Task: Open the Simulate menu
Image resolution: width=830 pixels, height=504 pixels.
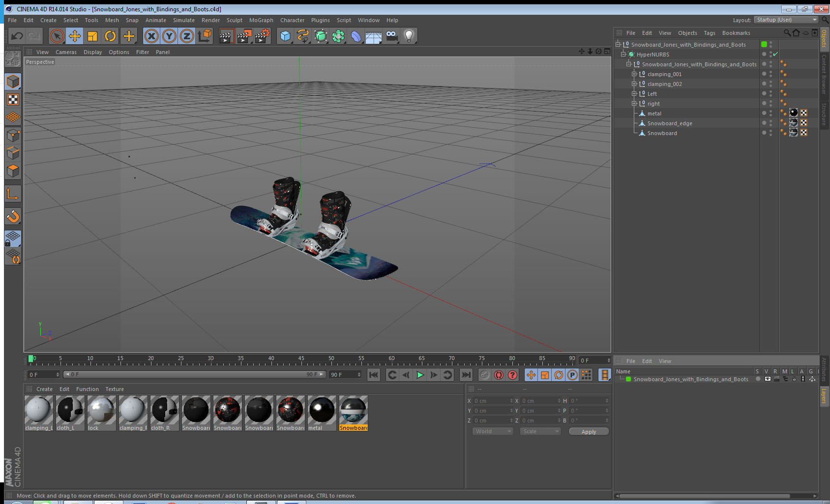Action: point(184,20)
